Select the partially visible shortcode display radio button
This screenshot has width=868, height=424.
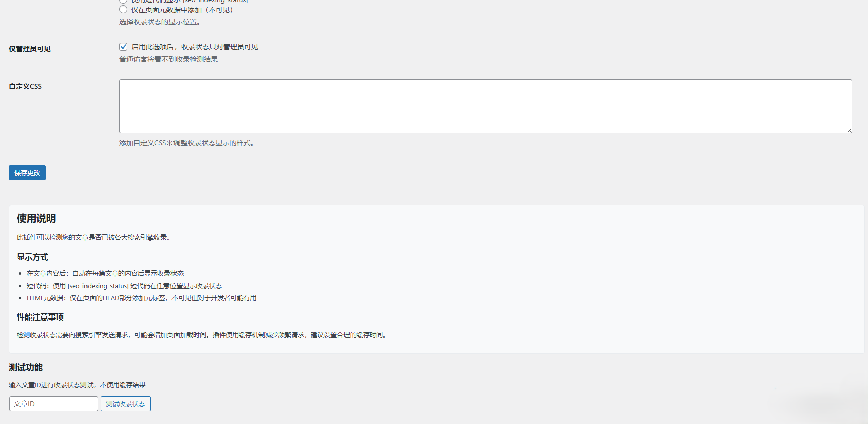pos(123,1)
